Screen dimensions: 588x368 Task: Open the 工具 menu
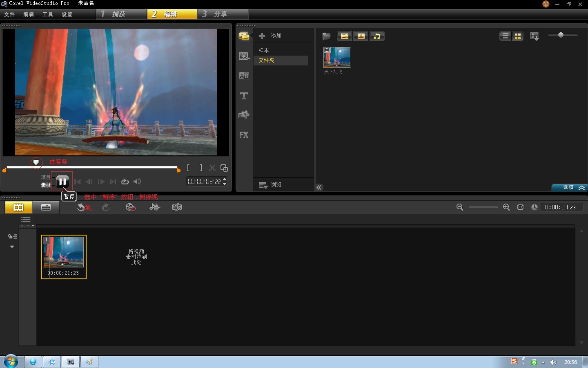pos(48,14)
